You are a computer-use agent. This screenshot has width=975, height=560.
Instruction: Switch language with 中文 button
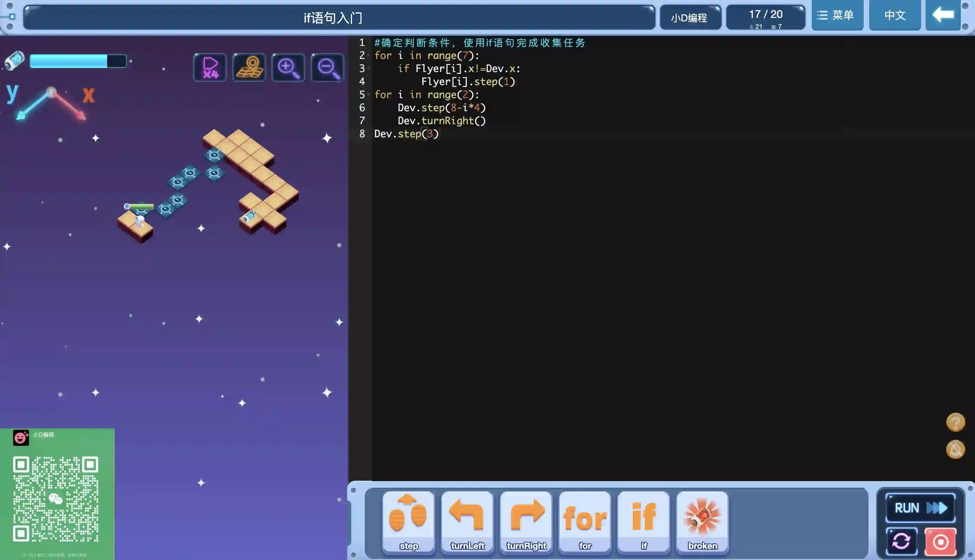pos(894,15)
